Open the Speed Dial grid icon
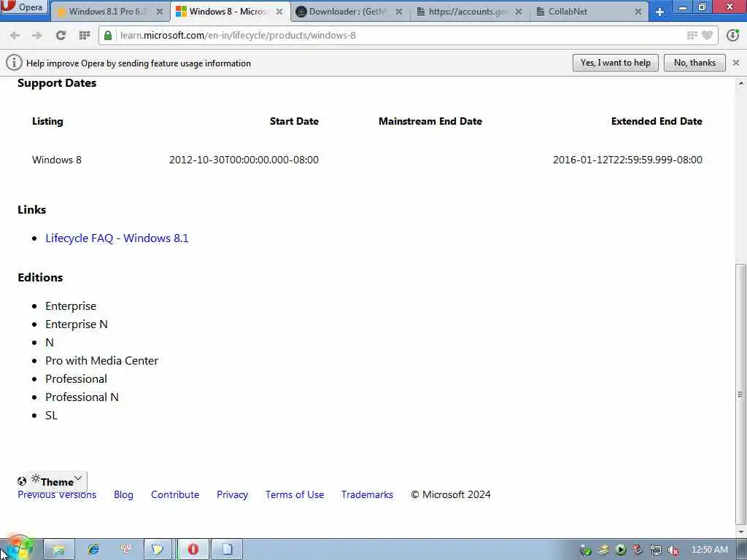Image resolution: width=747 pixels, height=560 pixels. point(85,35)
